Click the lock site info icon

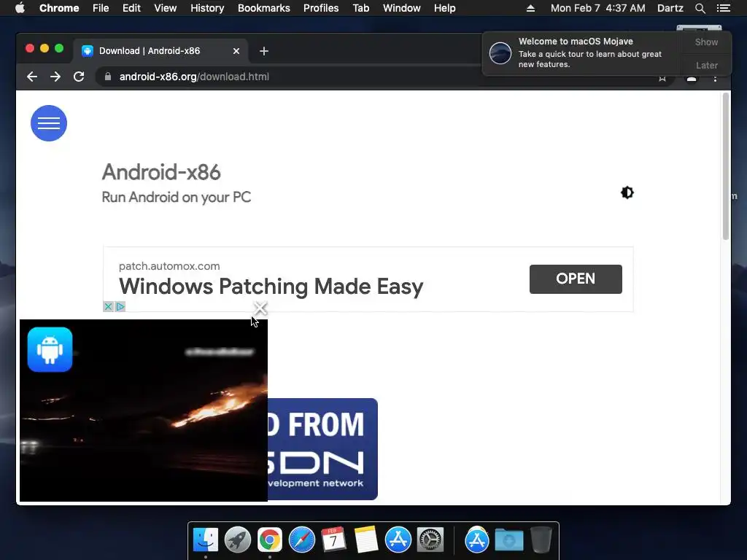point(108,77)
